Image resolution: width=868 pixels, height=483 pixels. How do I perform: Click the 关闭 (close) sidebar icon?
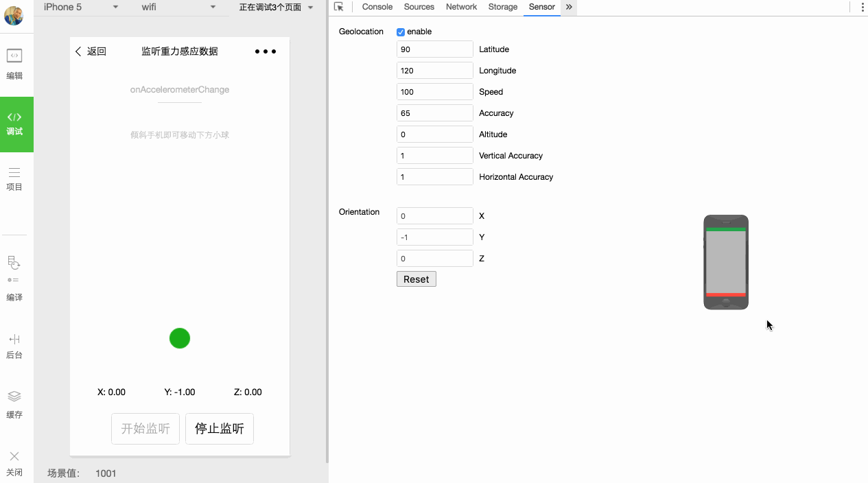click(x=14, y=463)
